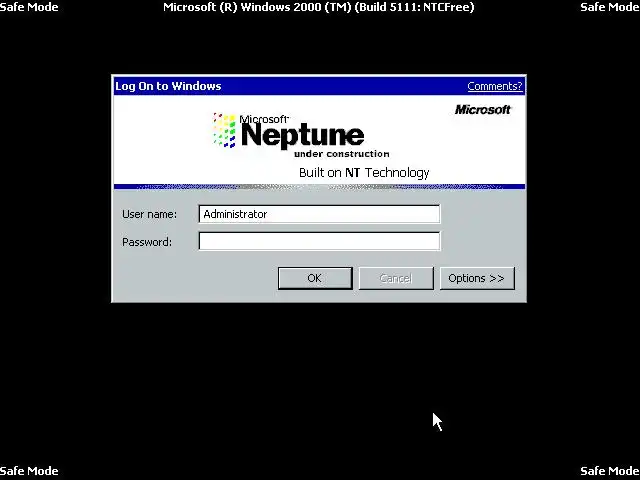Expand the Options >> button
Screen dimensions: 640x480
477,278
